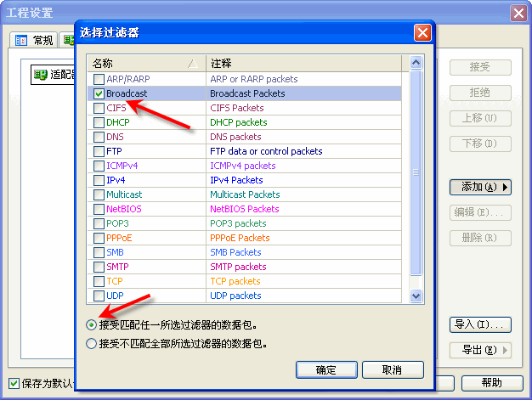Viewport: 532px width, 400px height.
Task: Click the 编辑(E)... button
Action: tap(480, 213)
